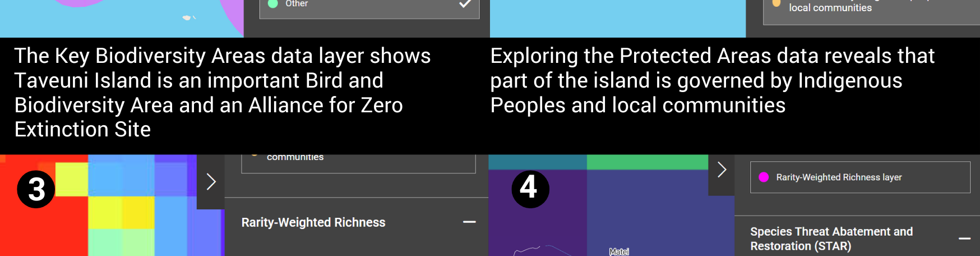
Task: Click the small white island on the blue map
Action: (187, 18)
